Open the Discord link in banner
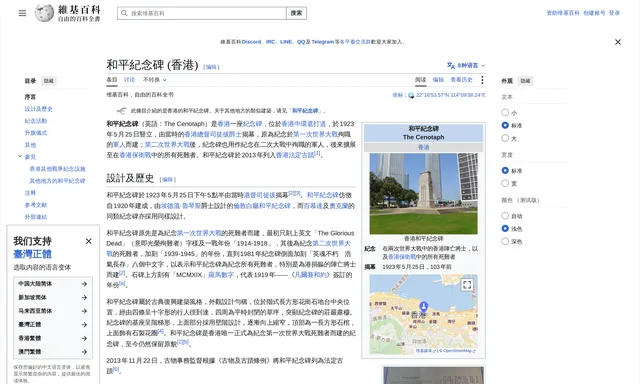640x384 pixels. (x=251, y=42)
